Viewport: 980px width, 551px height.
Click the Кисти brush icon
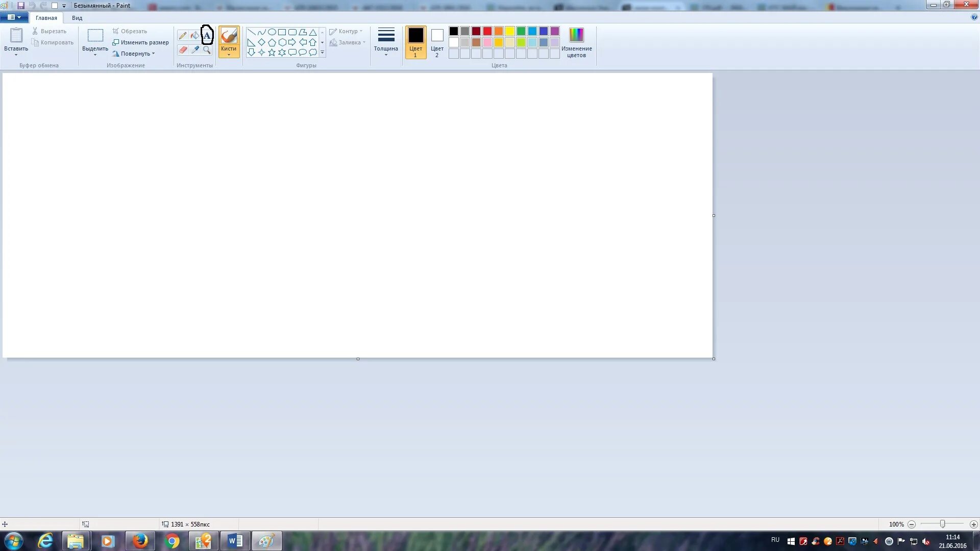tap(229, 36)
